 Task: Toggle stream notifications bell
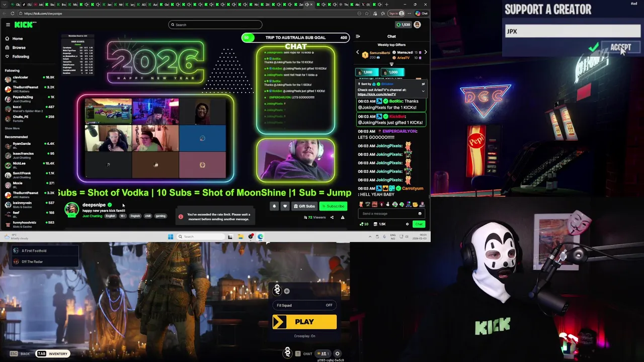click(x=274, y=206)
